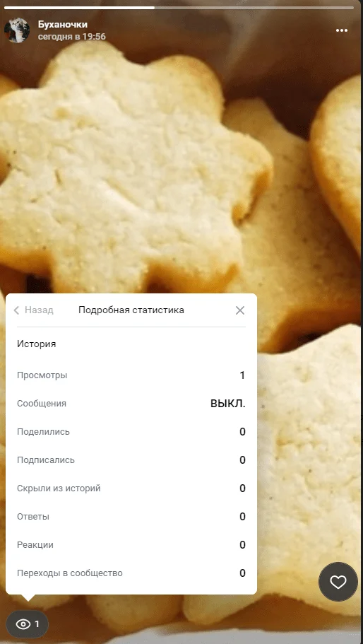Click the story progress bar

pyautogui.click(x=181, y=7)
